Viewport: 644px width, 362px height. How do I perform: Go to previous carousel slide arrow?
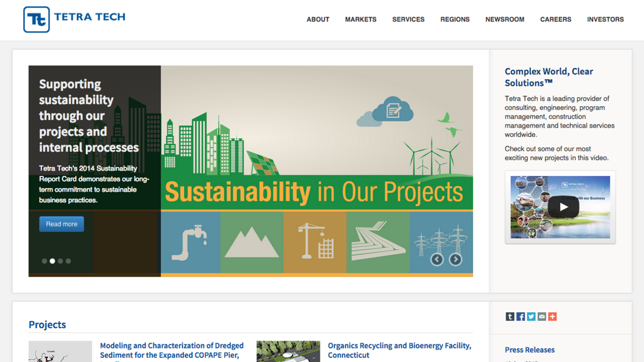pyautogui.click(x=437, y=260)
